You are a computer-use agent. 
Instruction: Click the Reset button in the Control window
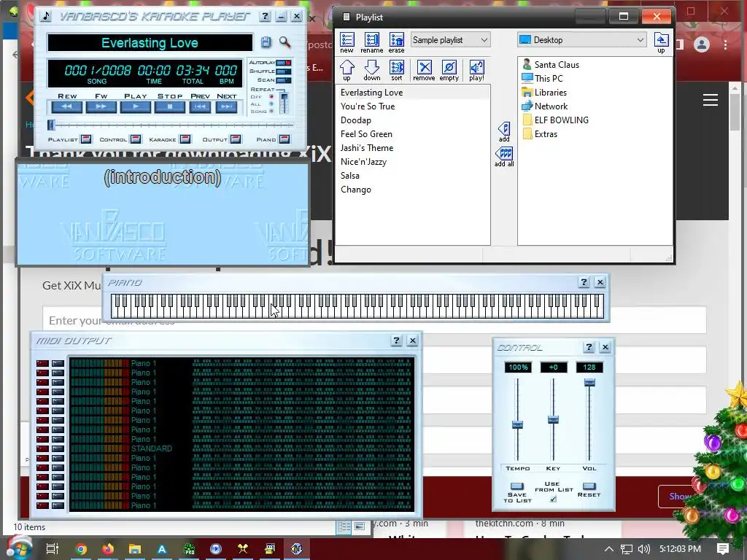click(589, 486)
